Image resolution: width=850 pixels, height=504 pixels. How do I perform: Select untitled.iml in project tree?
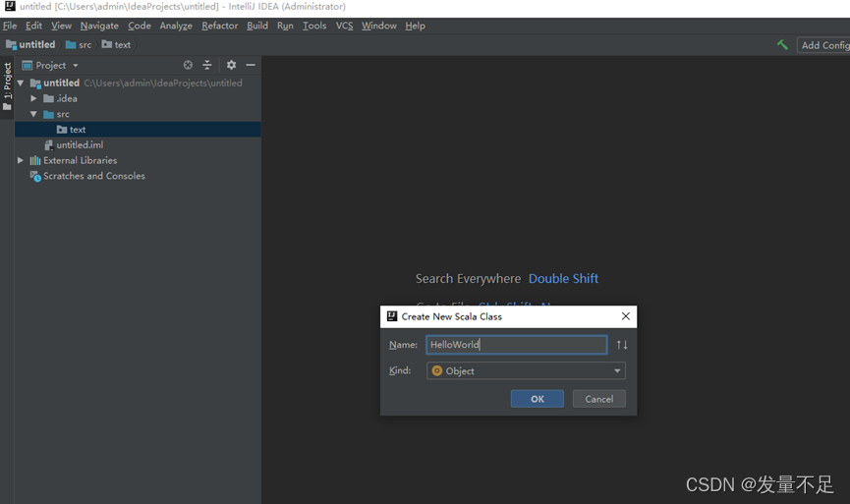point(80,145)
